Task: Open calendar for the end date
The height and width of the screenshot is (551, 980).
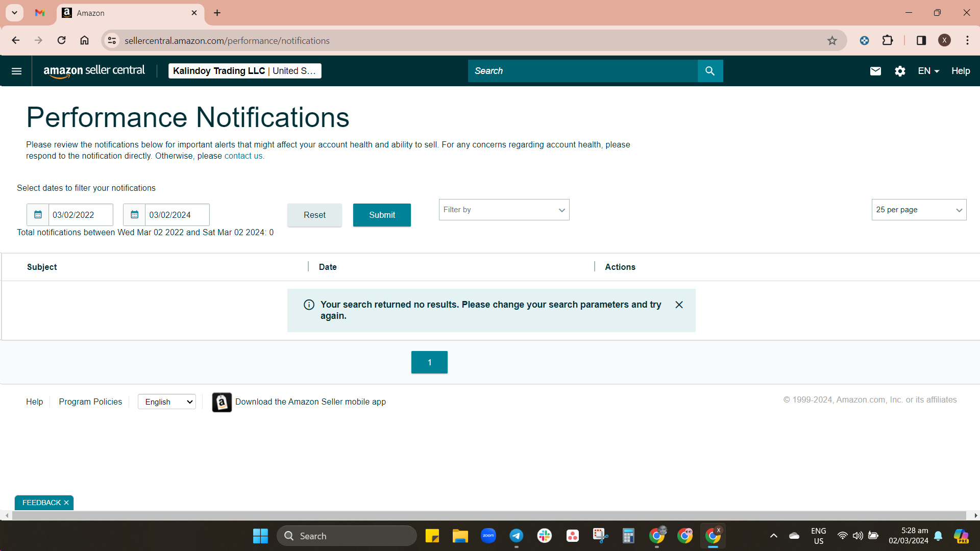Action: pos(134,215)
